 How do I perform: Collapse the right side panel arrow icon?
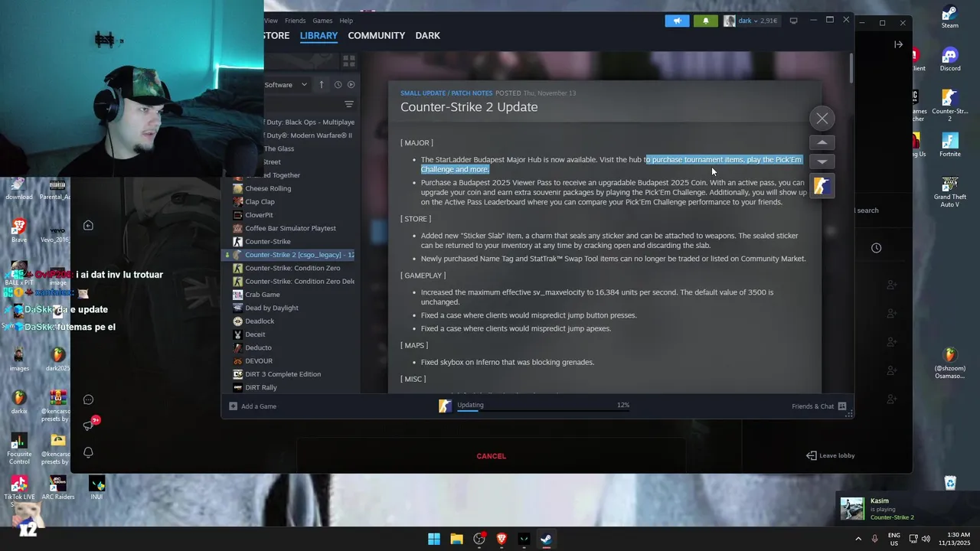point(898,44)
